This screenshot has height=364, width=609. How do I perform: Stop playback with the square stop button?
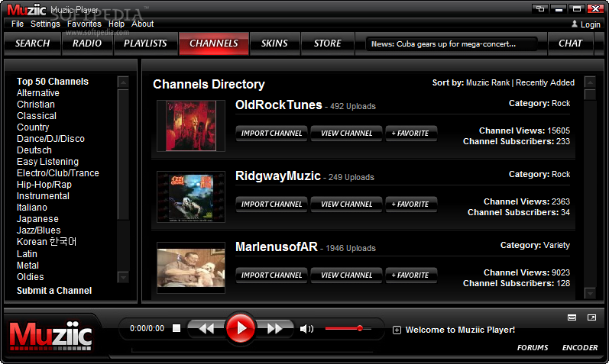(177, 328)
